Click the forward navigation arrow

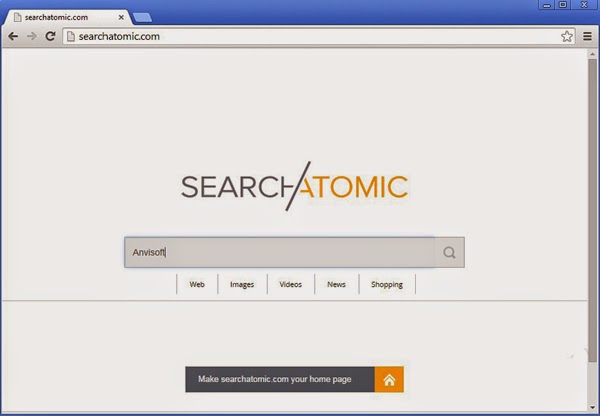[x=32, y=36]
